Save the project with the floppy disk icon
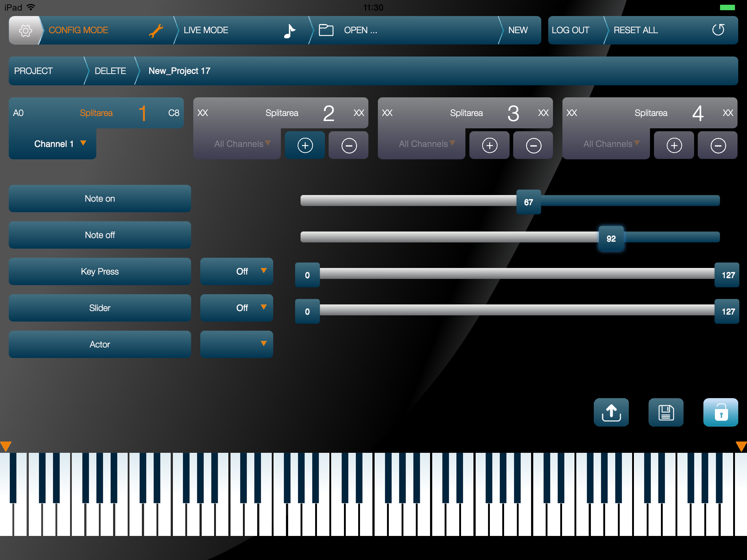Viewport: 747px width, 560px height. 666,412
